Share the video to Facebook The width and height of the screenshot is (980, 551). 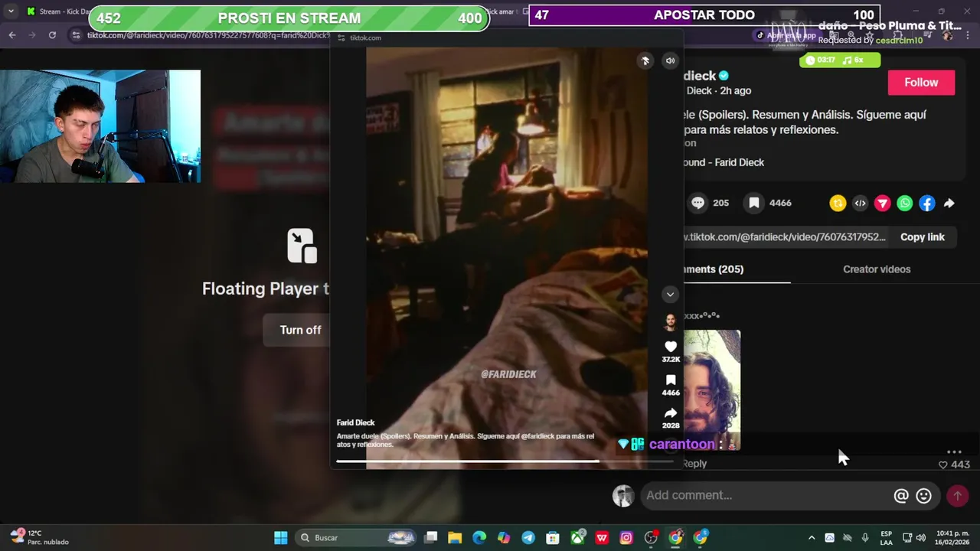coord(927,203)
